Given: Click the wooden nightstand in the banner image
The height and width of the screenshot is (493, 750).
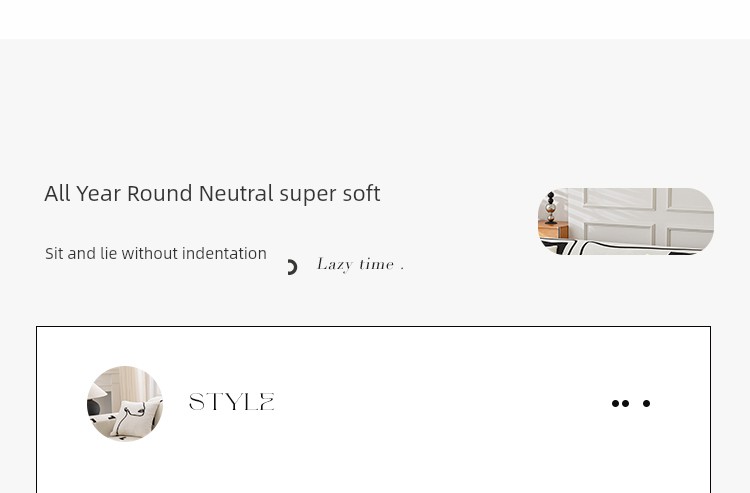Looking at the screenshot, I should [x=552, y=230].
